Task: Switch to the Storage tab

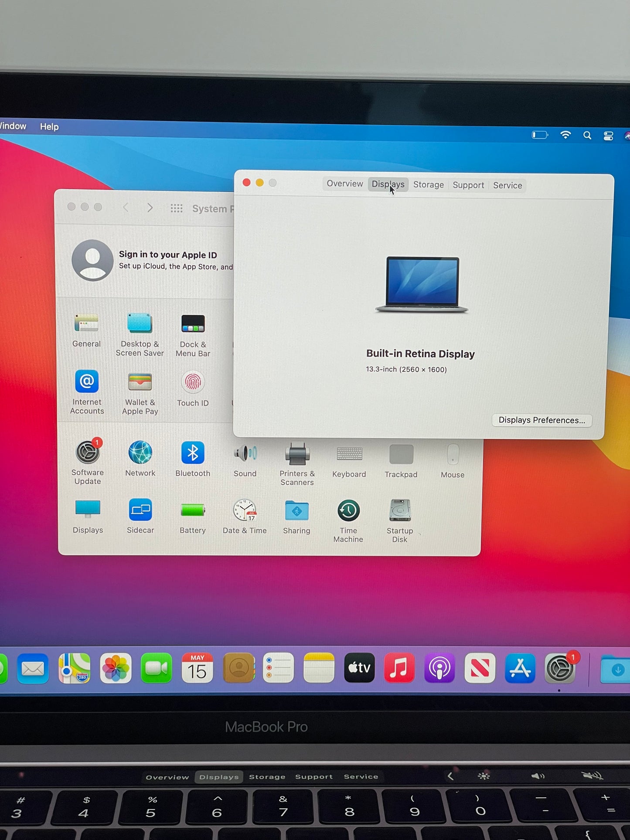Action: coord(429,185)
